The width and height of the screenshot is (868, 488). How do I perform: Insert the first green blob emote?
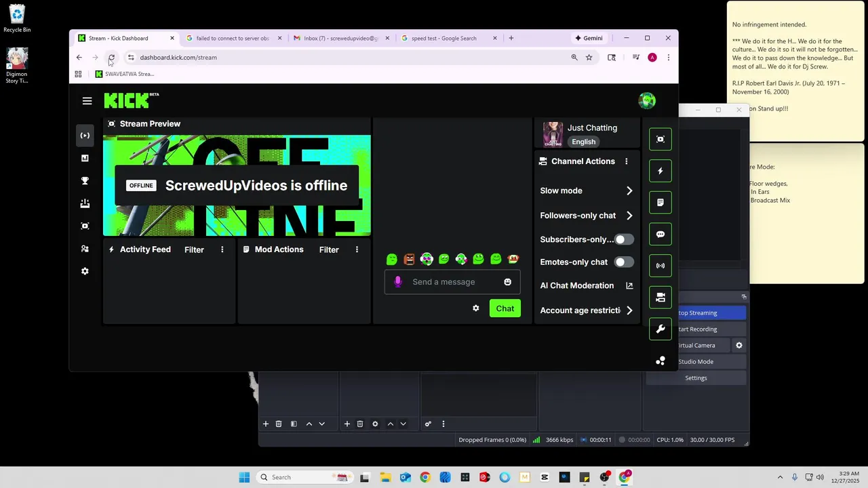click(392, 259)
